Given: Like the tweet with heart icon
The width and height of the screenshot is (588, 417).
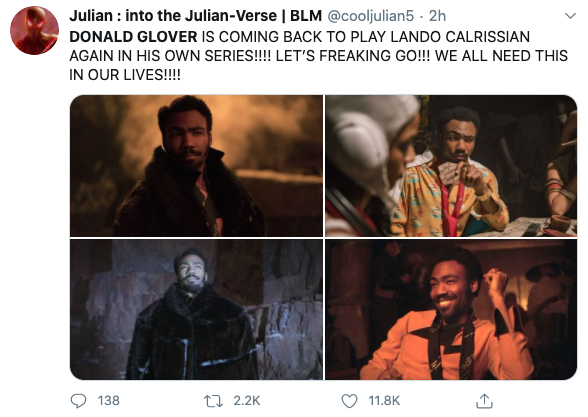Looking at the screenshot, I should pyautogui.click(x=349, y=401).
